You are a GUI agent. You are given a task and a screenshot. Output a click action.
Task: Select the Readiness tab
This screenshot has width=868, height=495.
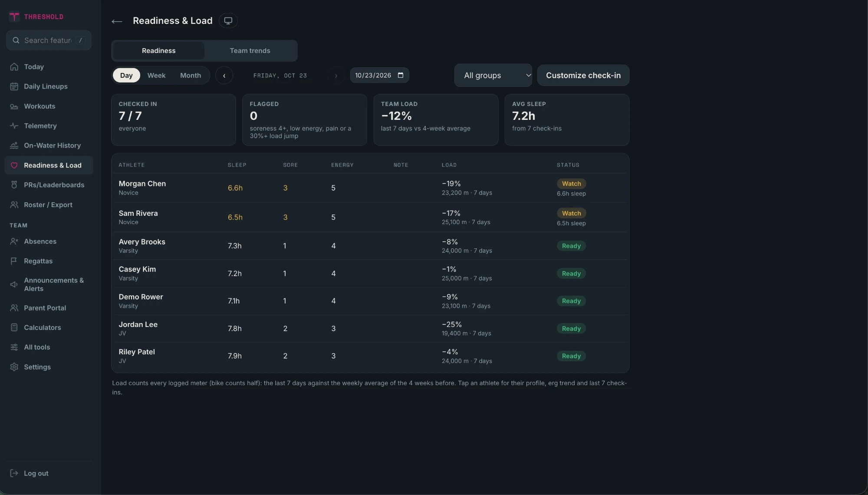pos(159,51)
